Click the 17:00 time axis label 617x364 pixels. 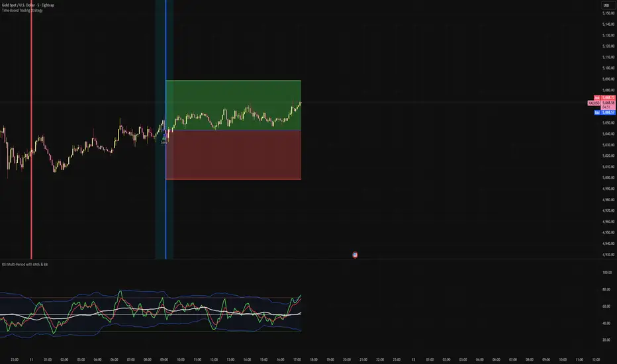[297, 359]
